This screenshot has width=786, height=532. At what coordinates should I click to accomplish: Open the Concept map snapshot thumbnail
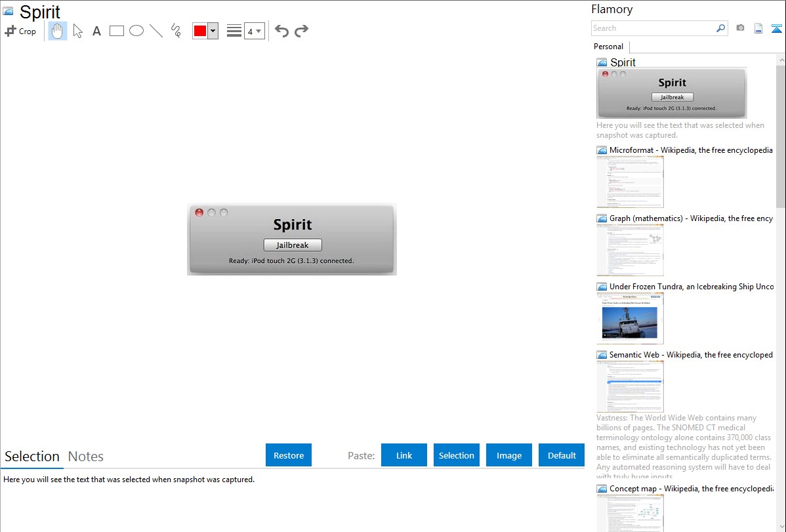click(x=630, y=513)
